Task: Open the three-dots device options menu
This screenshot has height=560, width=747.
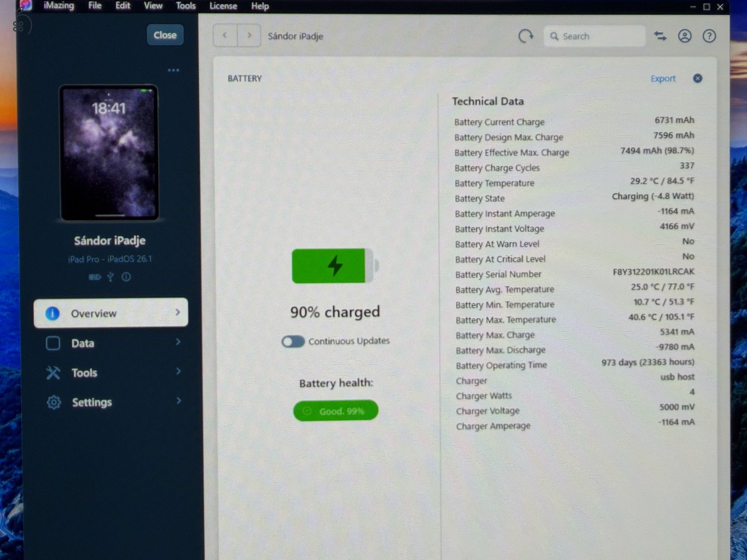Action: click(x=173, y=70)
